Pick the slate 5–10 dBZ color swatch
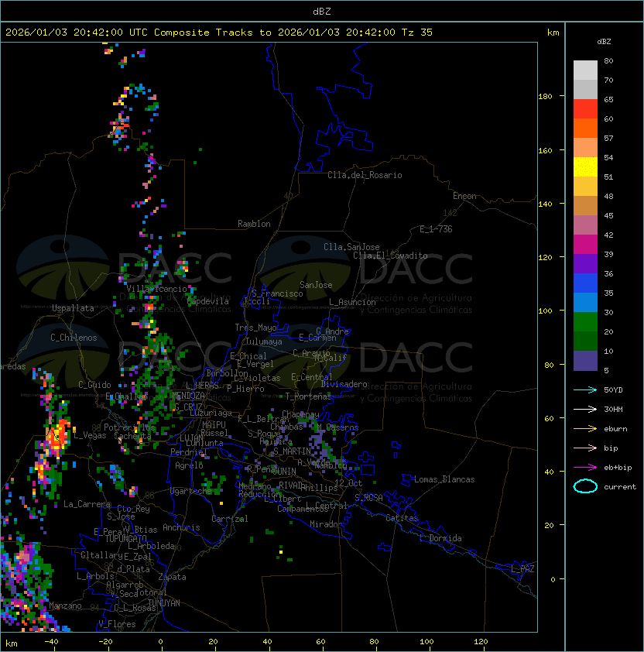This screenshot has height=652, width=644. 585,361
